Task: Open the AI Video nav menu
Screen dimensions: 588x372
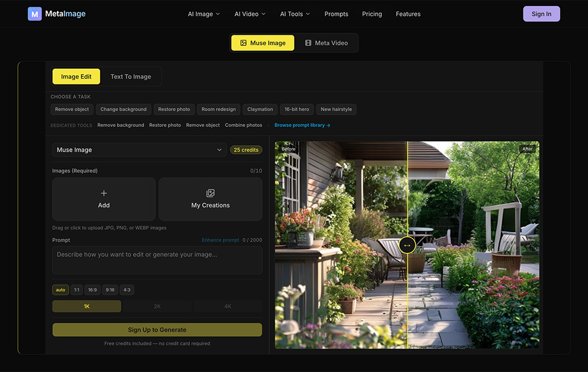Action: point(250,14)
